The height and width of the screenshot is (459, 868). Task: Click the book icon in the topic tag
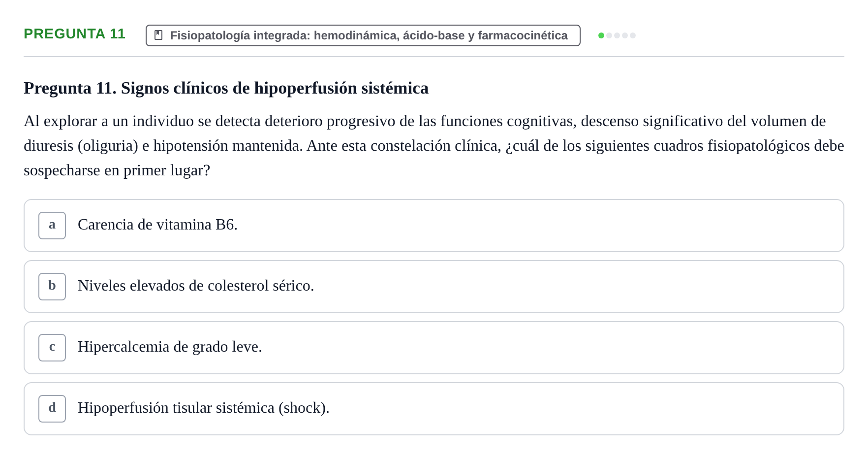158,35
